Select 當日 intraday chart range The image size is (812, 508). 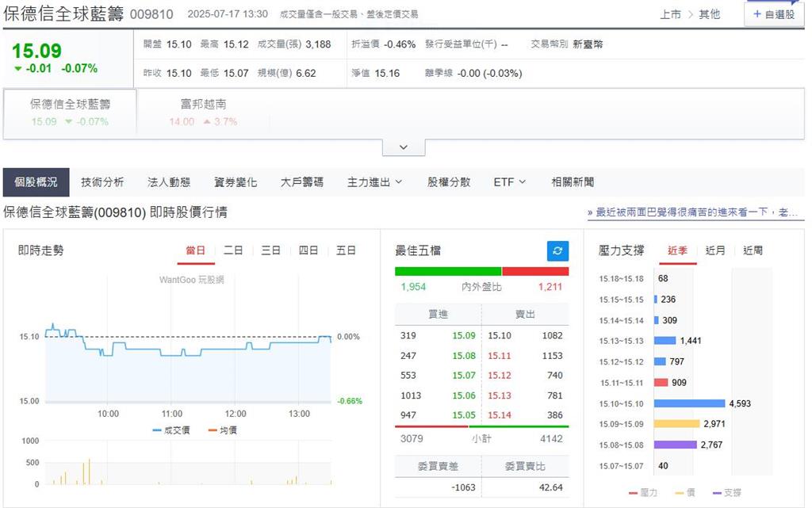[196, 251]
